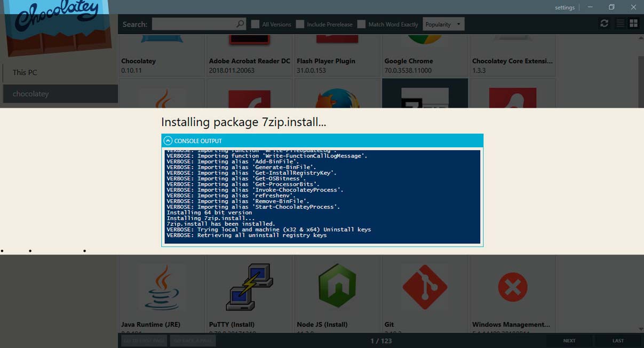Switch to grid tile view layout
644x348 pixels.
click(x=633, y=23)
